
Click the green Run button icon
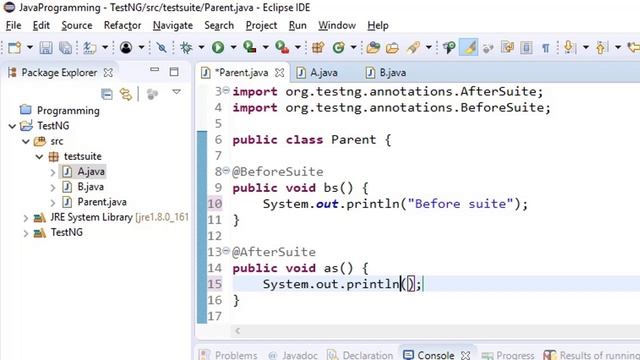[218, 48]
